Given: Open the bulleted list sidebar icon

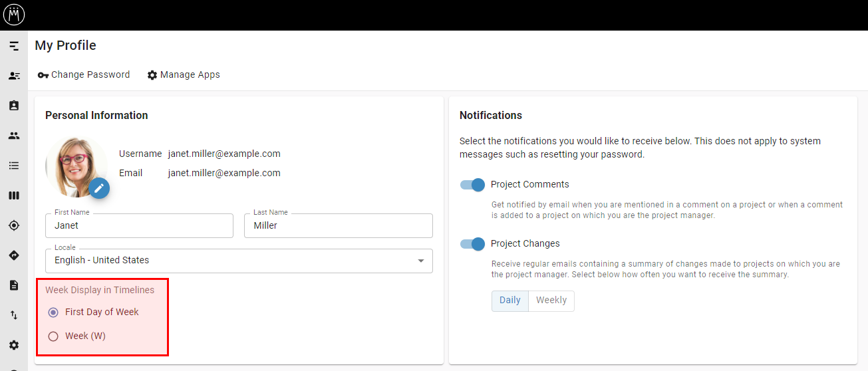Looking at the screenshot, I should click(14, 166).
